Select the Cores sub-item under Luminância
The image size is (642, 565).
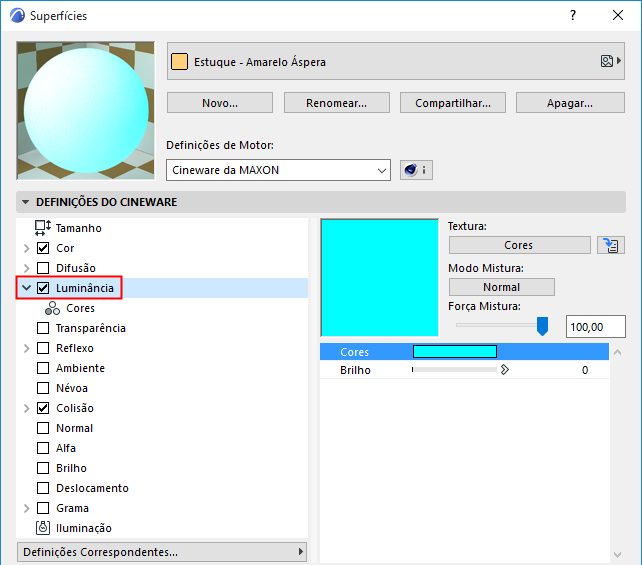[x=80, y=308]
